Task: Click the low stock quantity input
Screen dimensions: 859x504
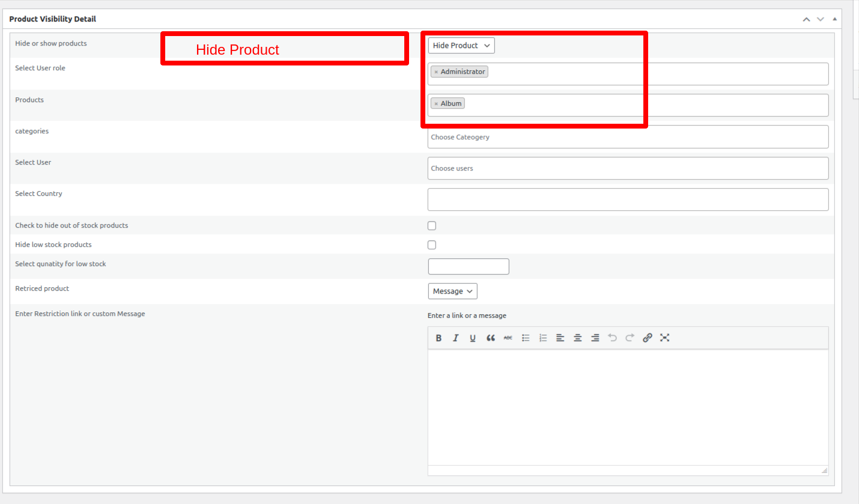Action: point(469,267)
